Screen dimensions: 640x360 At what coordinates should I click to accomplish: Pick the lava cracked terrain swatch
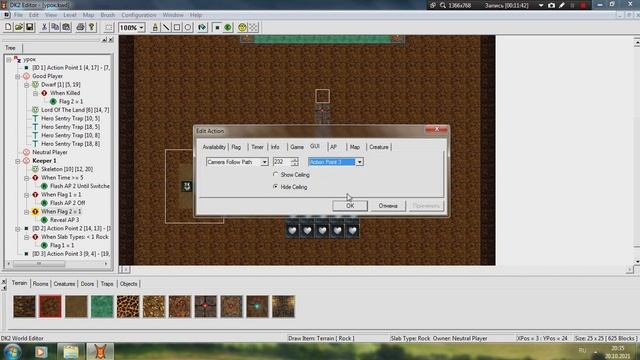[128, 307]
